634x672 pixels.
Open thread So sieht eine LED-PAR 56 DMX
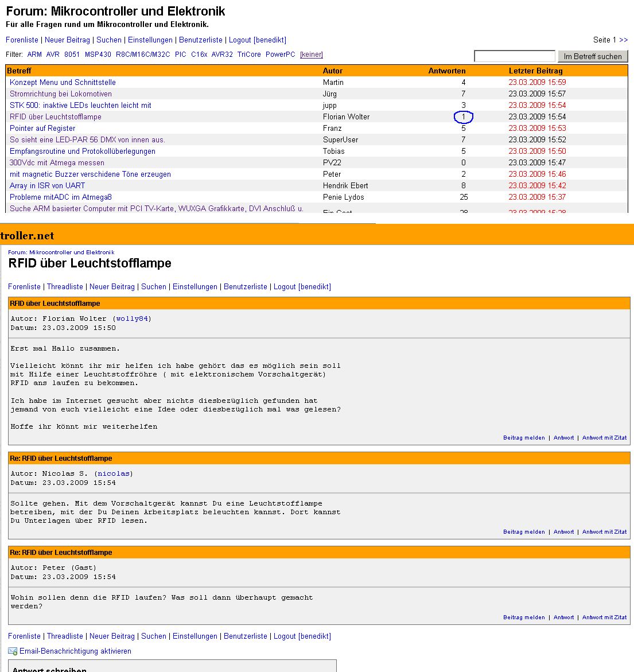tap(87, 139)
